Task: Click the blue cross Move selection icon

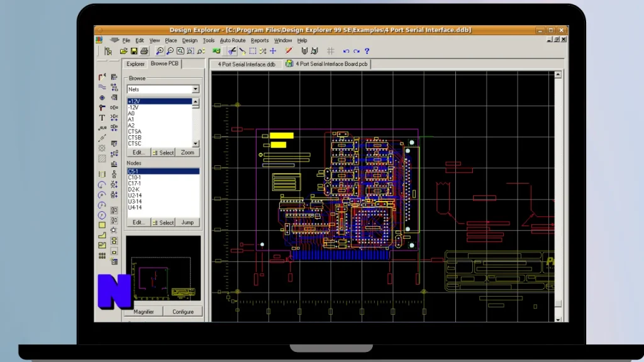Action: coord(273,52)
